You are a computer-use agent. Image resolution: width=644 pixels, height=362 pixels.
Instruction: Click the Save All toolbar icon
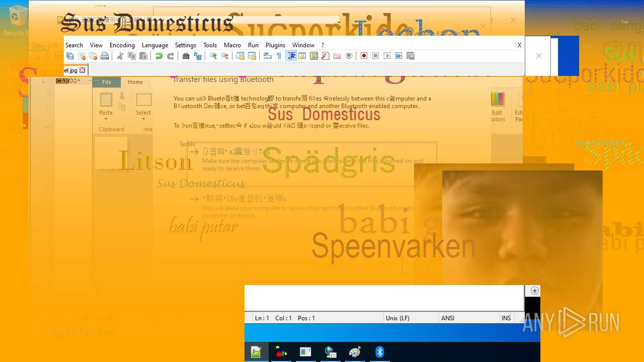coord(70,56)
